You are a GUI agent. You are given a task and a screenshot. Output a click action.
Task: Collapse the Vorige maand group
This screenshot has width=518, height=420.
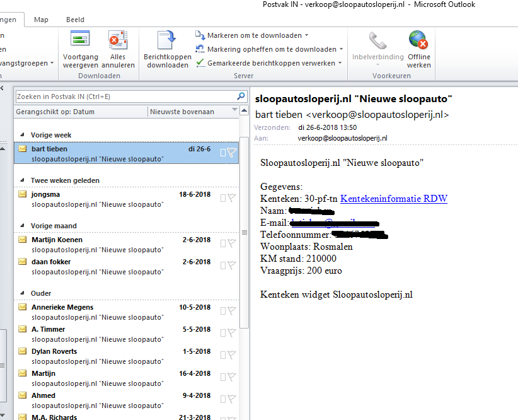pos(23,225)
